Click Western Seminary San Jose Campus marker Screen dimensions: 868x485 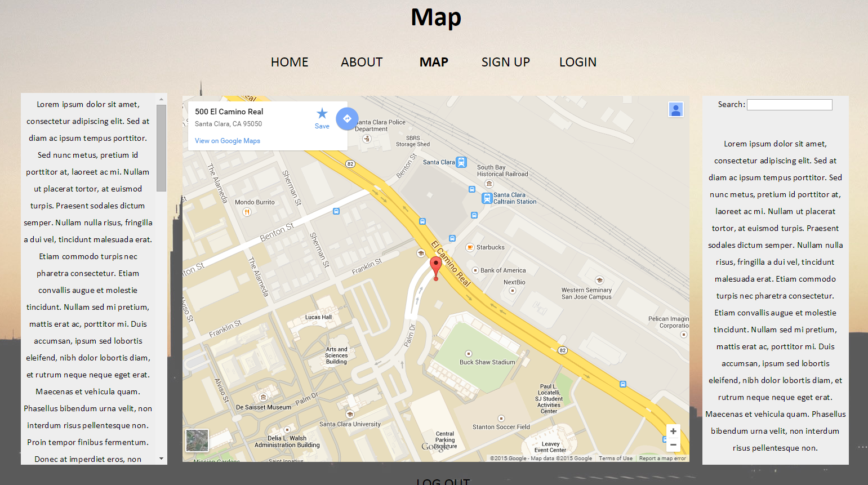[x=599, y=281]
